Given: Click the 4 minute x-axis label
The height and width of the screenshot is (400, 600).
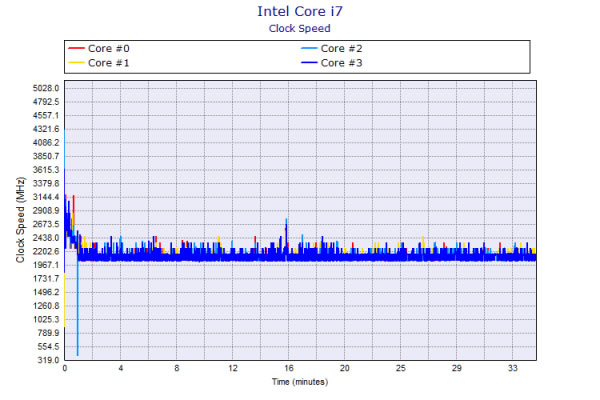Looking at the screenshot, I should point(121,368).
